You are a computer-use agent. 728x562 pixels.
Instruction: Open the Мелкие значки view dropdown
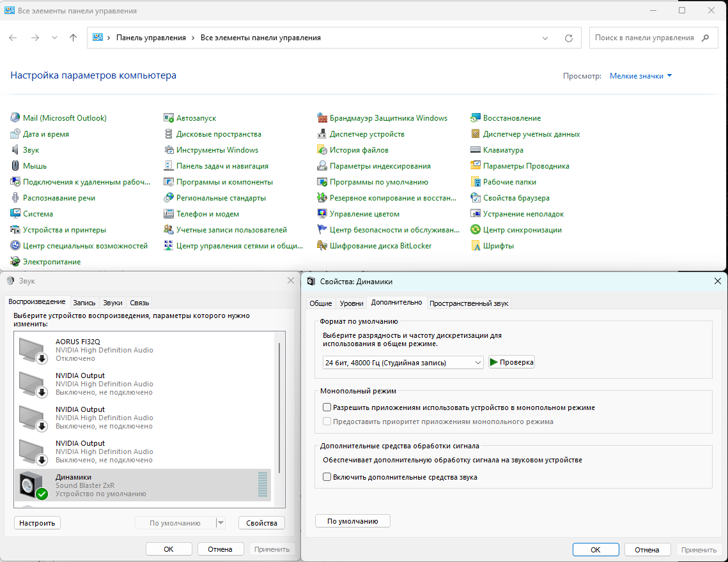(640, 76)
